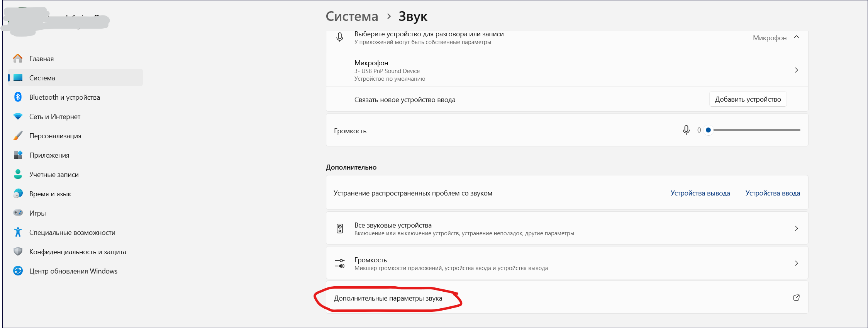Screen dimensions: 868x328
Task: Open Устройства ввода troubleshooter link
Action: [x=773, y=193]
